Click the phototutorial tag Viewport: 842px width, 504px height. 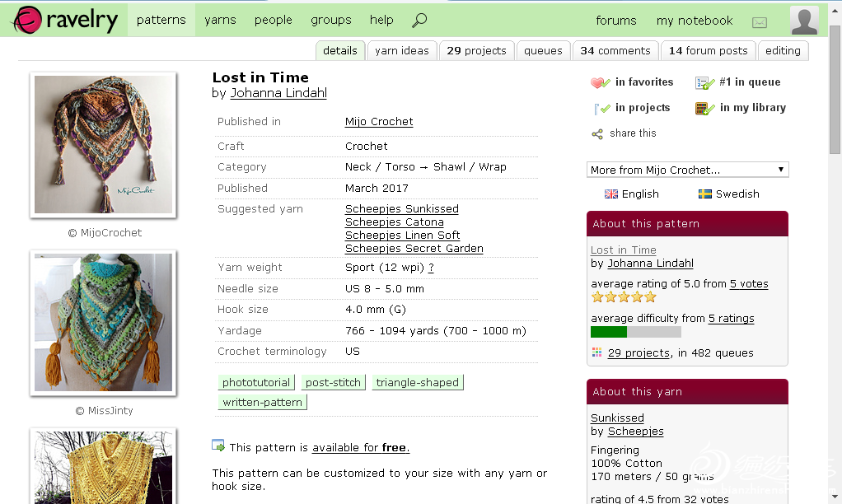tap(256, 382)
